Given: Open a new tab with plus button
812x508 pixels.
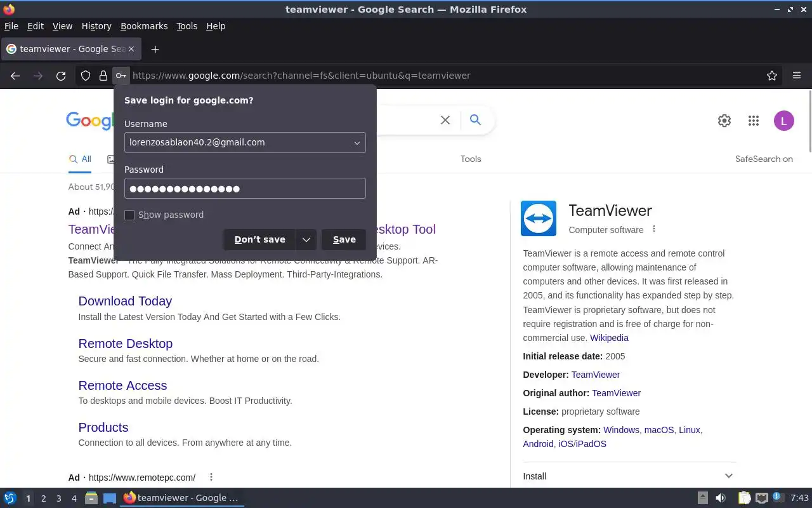Looking at the screenshot, I should [x=155, y=49].
